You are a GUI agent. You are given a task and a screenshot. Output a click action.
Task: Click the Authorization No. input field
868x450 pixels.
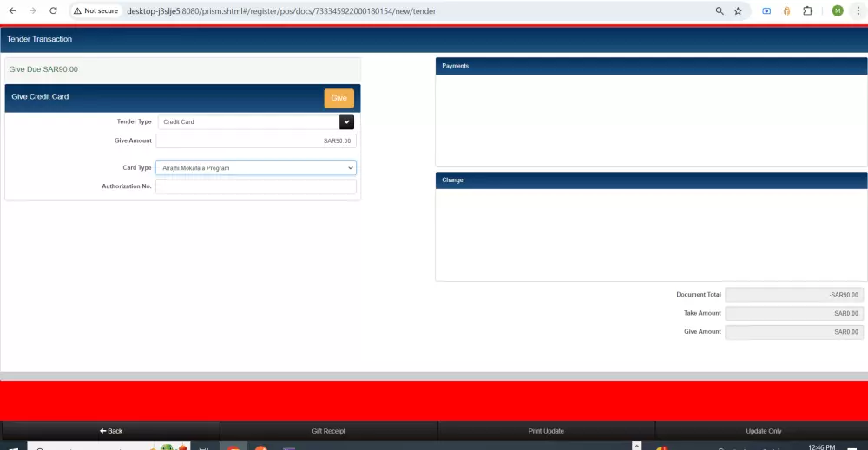256,187
